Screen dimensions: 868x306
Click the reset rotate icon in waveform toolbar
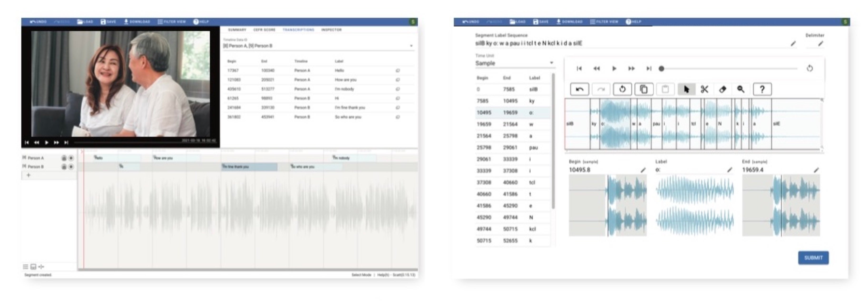pos(622,89)
